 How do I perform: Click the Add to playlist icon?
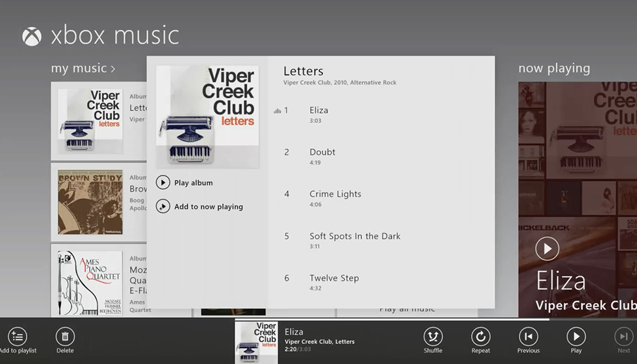18,336
